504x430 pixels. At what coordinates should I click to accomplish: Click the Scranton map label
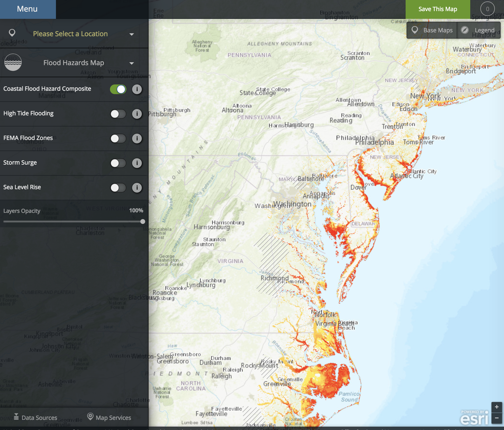tap(353, 58)
